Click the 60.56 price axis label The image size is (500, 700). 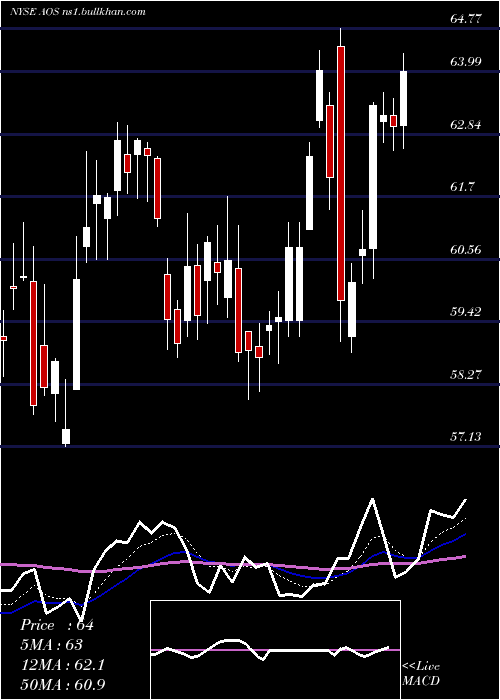(x=466, y=250)
